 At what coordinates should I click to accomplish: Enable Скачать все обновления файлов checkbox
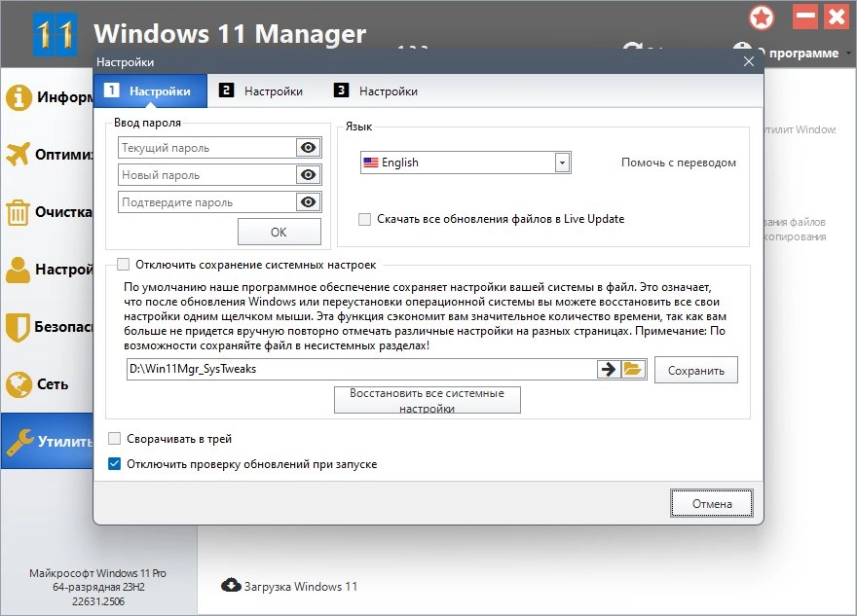[x=364, y=219]
